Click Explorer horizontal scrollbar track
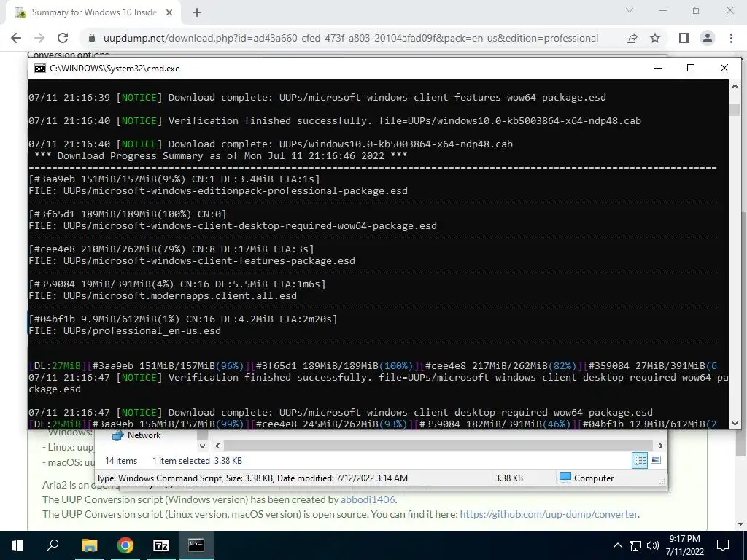 (438, 446)
